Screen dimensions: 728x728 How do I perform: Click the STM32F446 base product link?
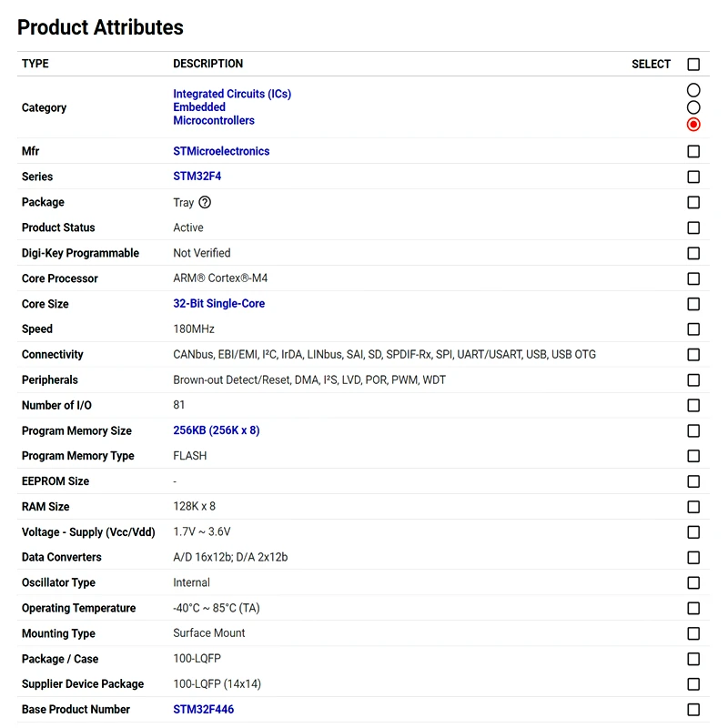tap(204, 709)
